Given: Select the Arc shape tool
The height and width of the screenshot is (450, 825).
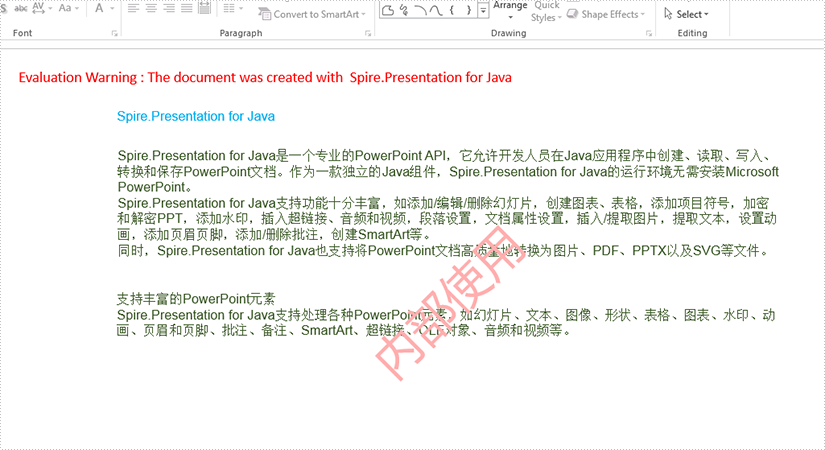Looking at the screenshot, I should (420, 10).
